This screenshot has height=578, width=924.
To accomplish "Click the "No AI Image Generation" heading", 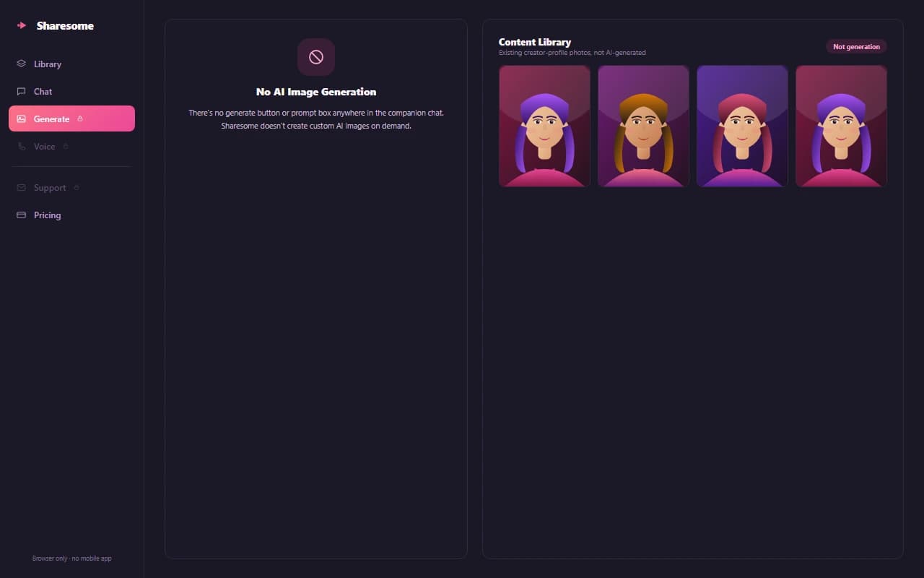I will click(x=316, y=92).
